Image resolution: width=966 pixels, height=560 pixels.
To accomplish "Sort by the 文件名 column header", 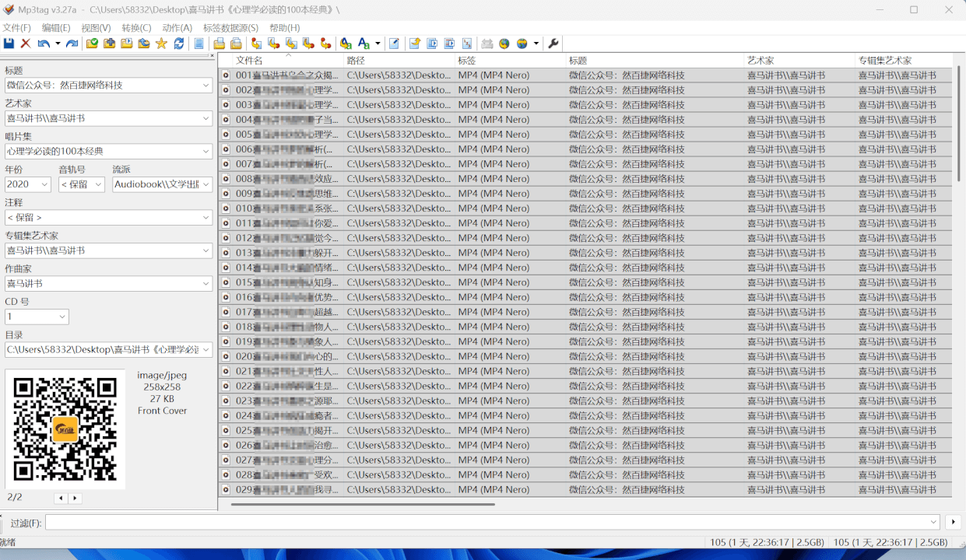I will (x=288, y=60).
